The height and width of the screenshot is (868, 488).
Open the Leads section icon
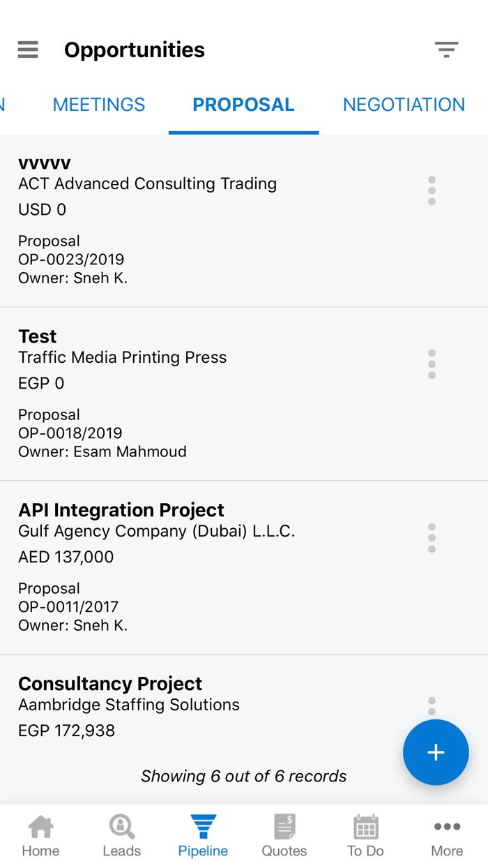pyautogui.click(x=121, y=835)
